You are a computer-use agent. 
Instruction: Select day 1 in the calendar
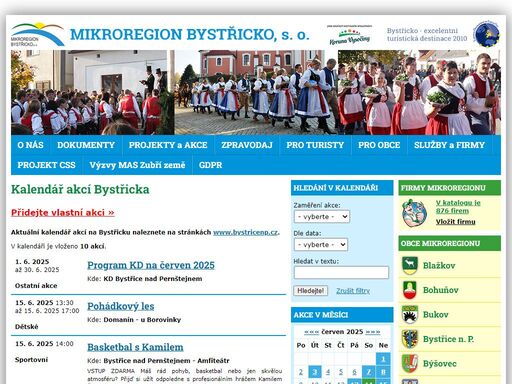pyautogui.click(x=383, y=359)
